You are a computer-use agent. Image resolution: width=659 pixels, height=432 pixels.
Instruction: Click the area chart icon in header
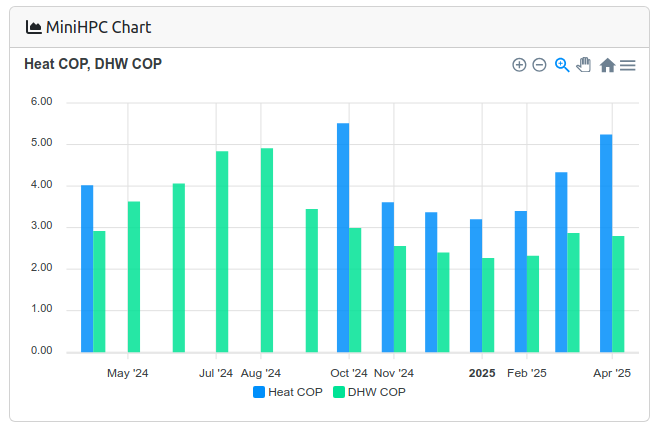[34, 27]
